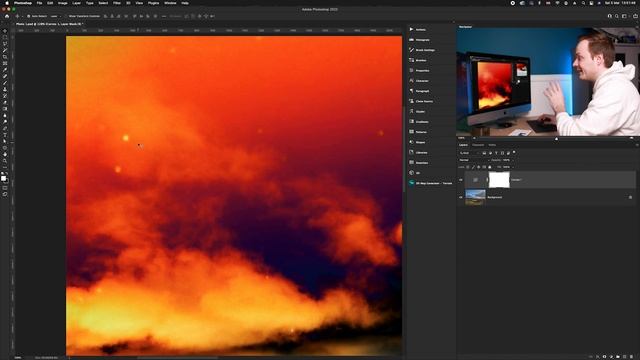Lock layer position
Image resolution: width=640 pixels, height=360 pixels.
479,167
